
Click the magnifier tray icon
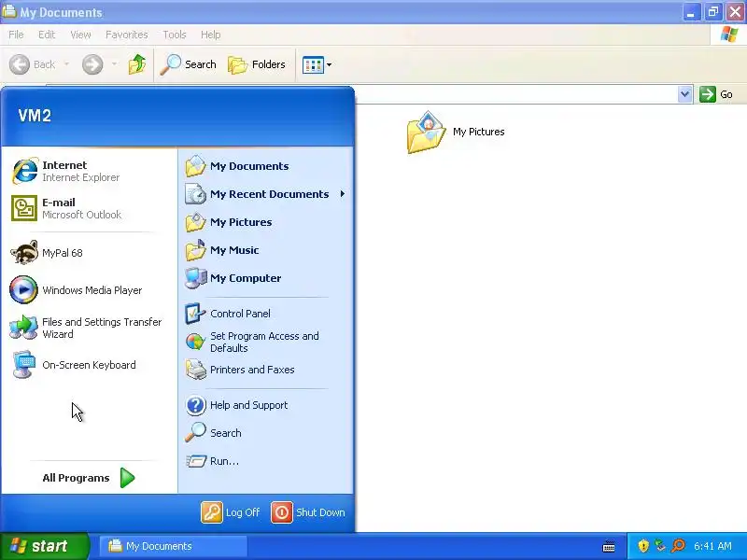click(x=678, y=546)
